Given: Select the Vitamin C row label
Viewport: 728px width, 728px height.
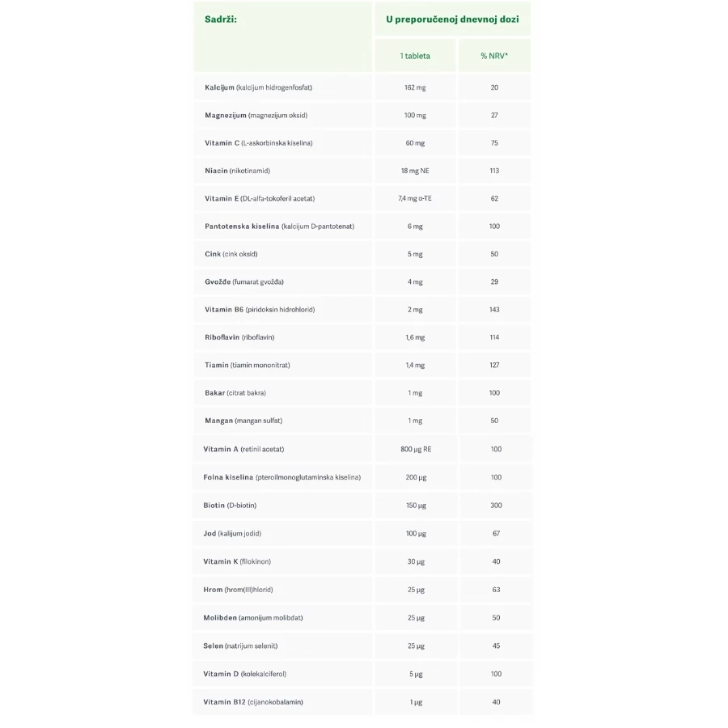Looking at the screenshot, I should tap(259, 143).
